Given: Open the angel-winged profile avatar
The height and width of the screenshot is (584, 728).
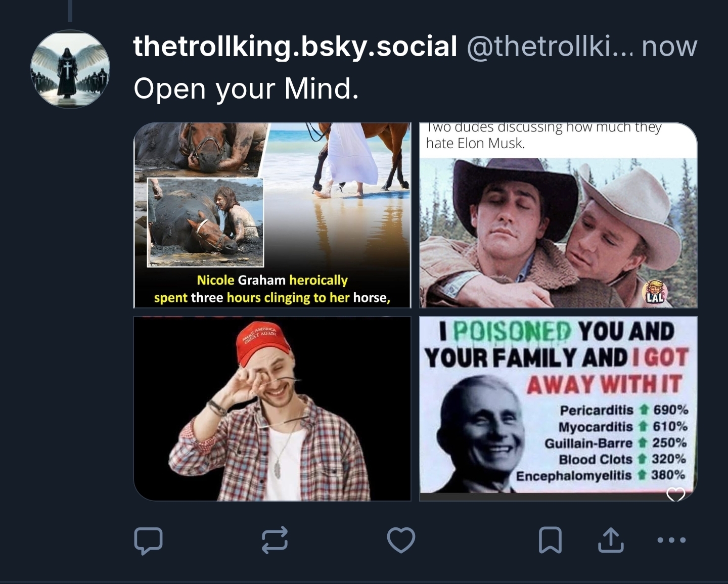Looking at the screenshot, I should tap(70, 69).
